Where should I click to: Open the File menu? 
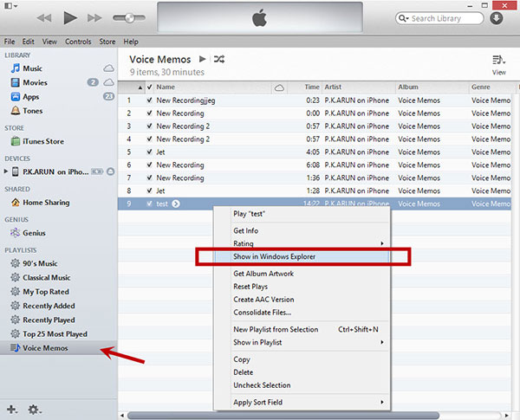coord(10,42)
